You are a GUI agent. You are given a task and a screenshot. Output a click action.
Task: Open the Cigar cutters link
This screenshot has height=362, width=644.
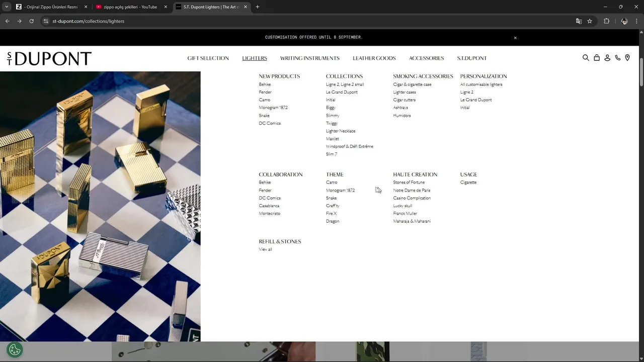404,100
